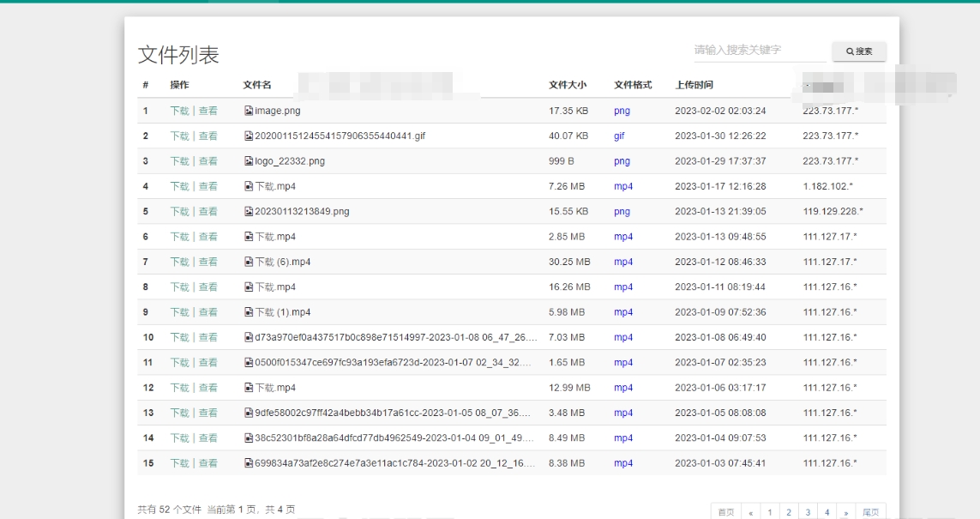Image resolution: width=980 pixels, height=519 pixels.
Task: Click the filename 下载 (1).mp4
Action: [283, 312]
